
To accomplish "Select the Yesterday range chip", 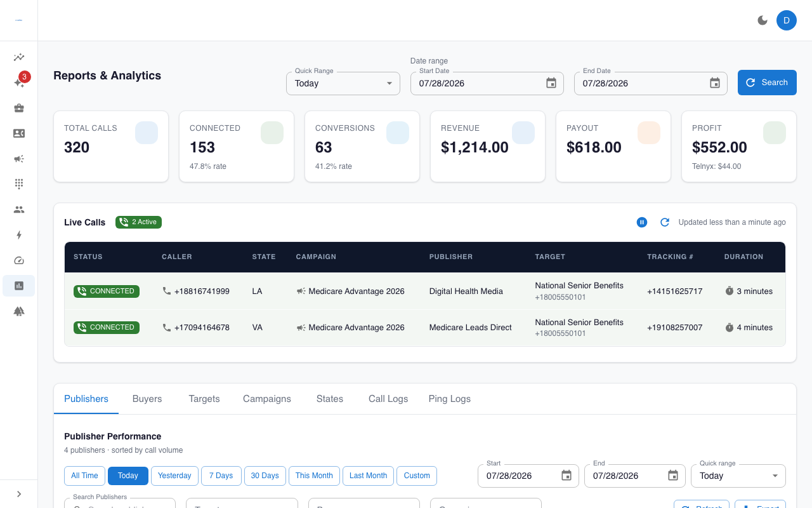I will [x=174, y=476].
